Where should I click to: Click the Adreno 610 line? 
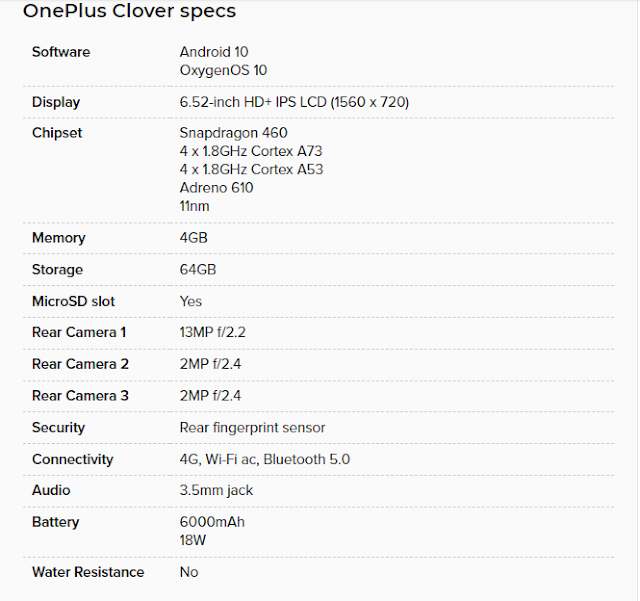pos(216,188)
